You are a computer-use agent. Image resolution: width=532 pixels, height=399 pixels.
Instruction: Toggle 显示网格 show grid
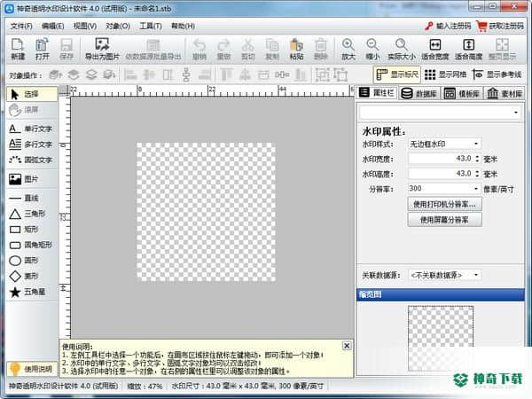(445, 74)
